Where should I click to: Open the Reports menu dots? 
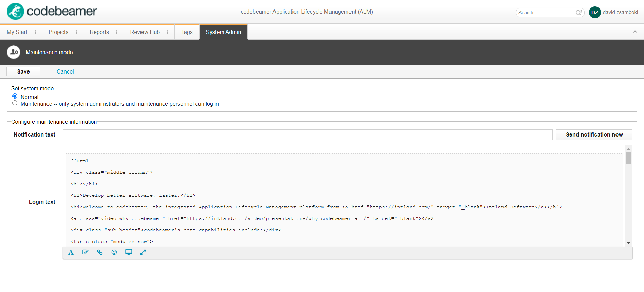(x=117, y=32)
